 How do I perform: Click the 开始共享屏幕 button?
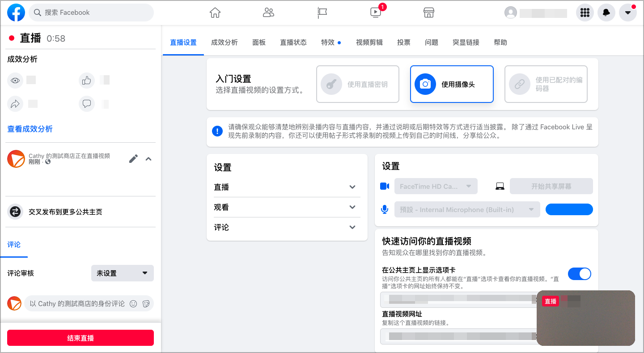pyautogui.click(x=551, y=186)
